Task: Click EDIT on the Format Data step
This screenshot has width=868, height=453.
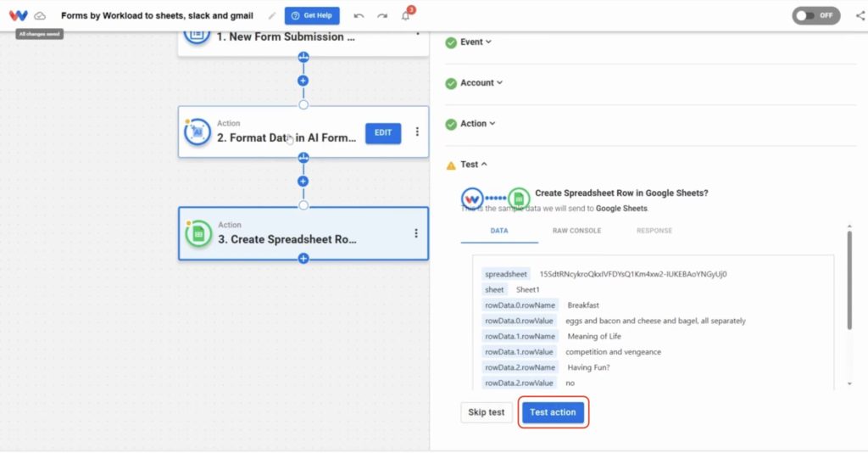Action: 383,133
